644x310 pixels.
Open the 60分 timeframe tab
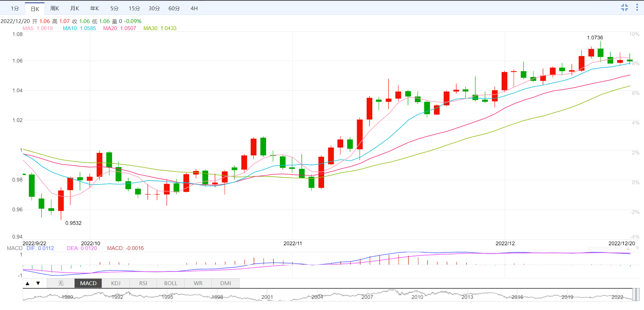click(174, 9)
